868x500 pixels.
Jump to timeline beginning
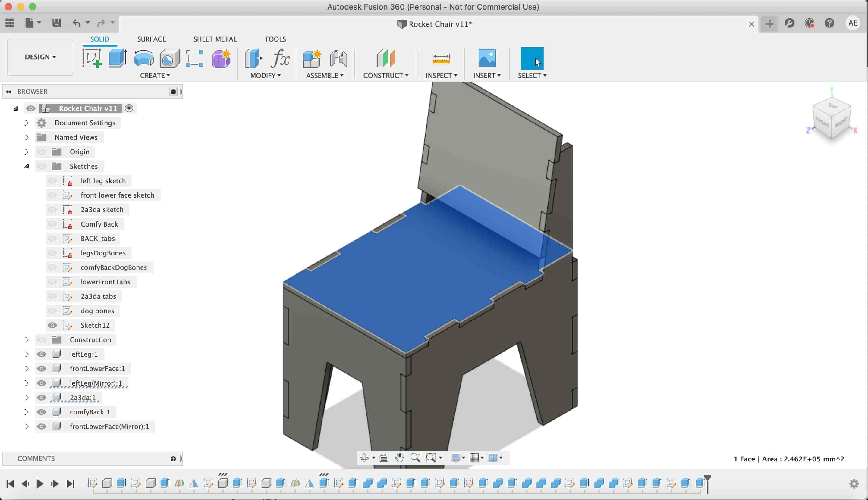[10, 484]
